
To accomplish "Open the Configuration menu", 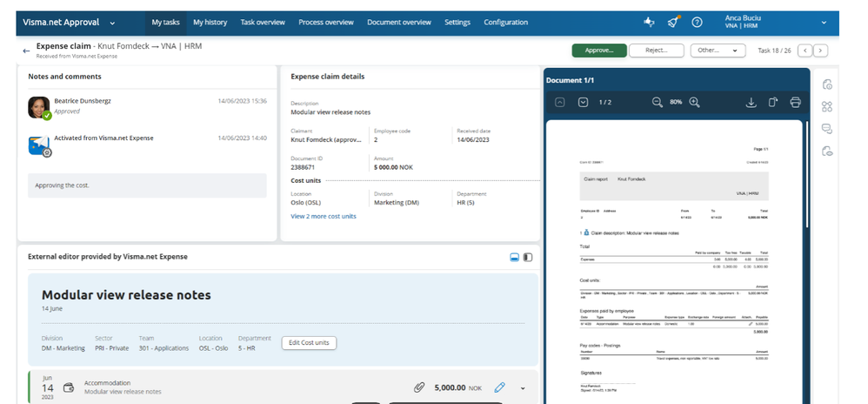I will pyautogui.click(x=506, y=22).
